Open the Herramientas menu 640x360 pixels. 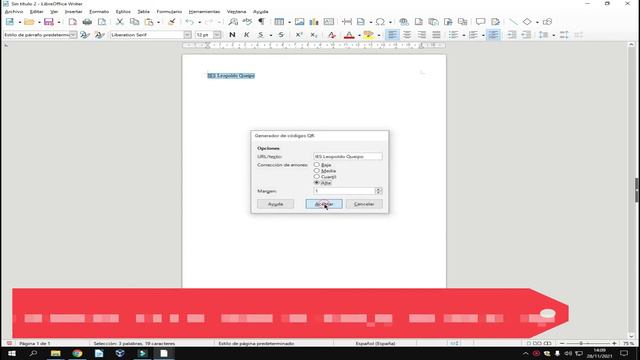[204, 12]
